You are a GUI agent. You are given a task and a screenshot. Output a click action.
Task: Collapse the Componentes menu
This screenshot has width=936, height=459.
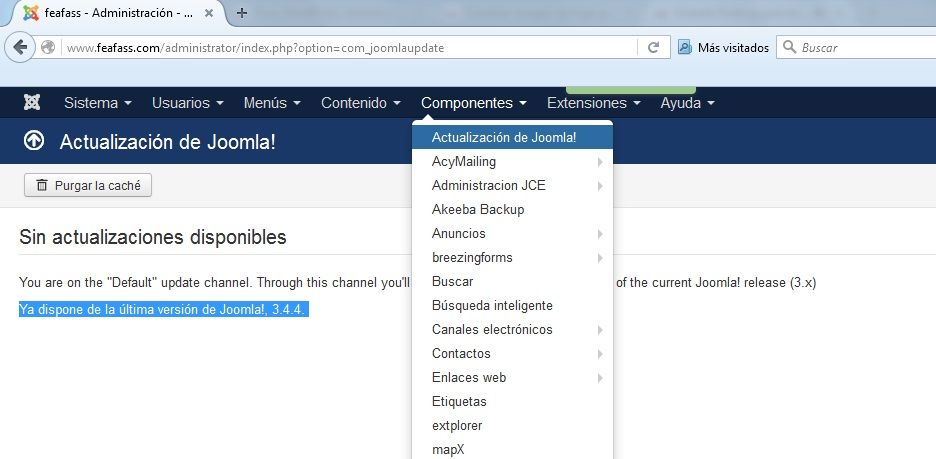(473, 103)
